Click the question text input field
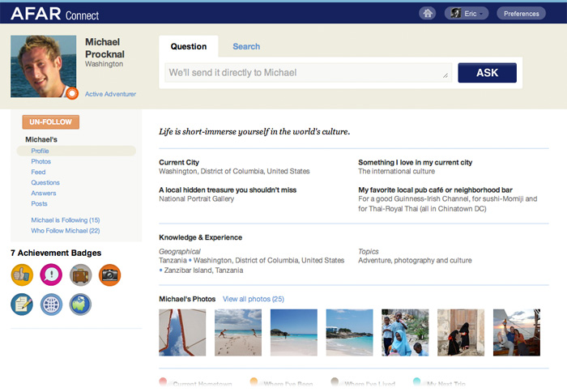The image size is (567, 392). tap(308, 73)
